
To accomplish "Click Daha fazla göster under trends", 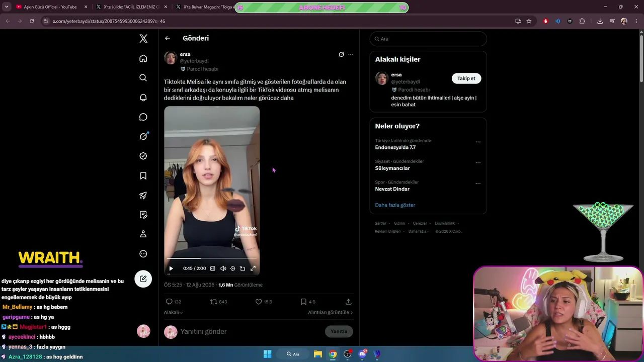I will (x=395, y=205).
